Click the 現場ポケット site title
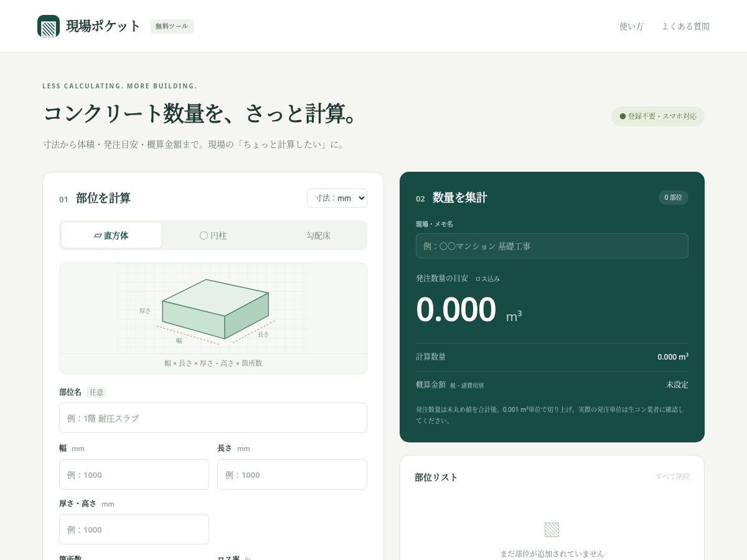The height and width of the screenshot is (560, 747). click(x=103, y=26)
